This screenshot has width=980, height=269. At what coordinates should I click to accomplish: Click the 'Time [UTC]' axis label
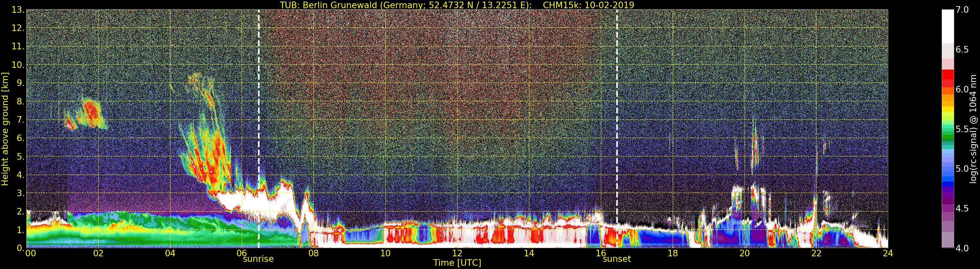(457, 262)
